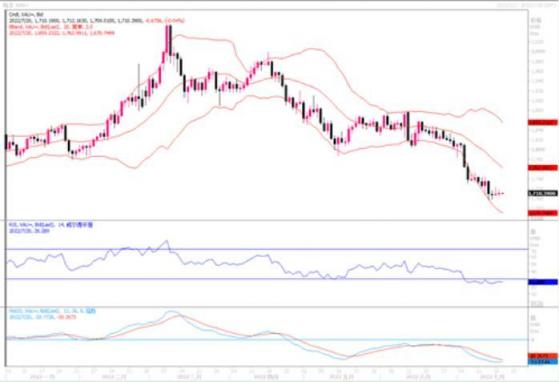The height and width of the screenshot is (382, 559).
Task: Click the blue RSI value tag on axis
Action: 543,282
